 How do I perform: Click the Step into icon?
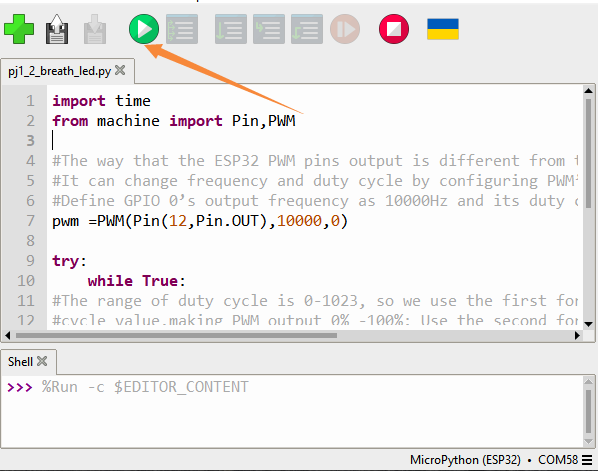tap(269, 29)
